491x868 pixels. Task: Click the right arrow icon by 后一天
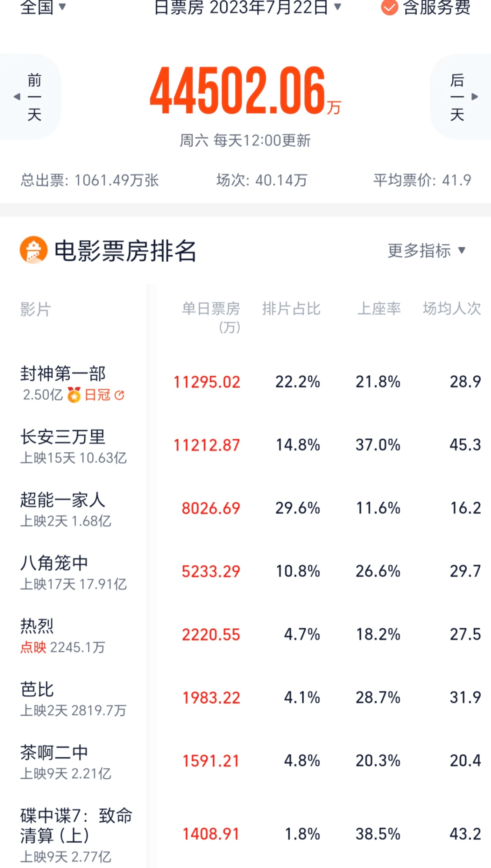(475, 97)
